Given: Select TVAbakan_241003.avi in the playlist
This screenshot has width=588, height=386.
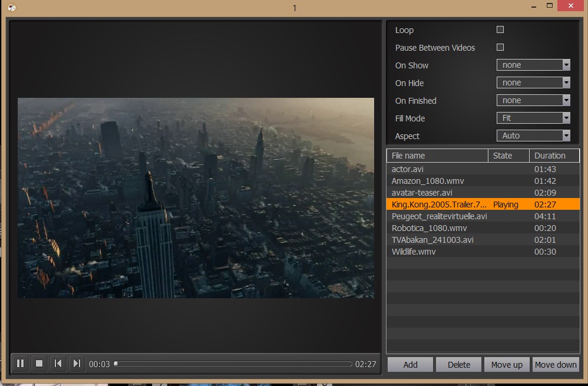Looking at the screenshot, I should [483, 240].
